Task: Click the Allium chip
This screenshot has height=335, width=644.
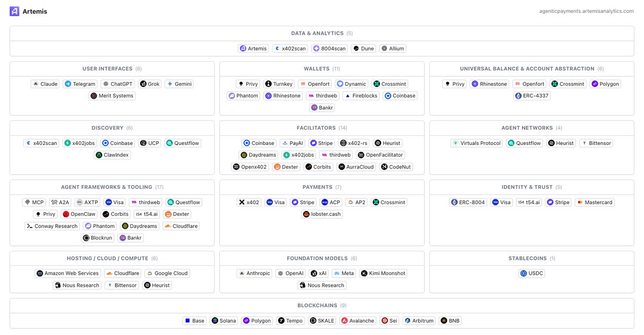Action: (392, 48)
